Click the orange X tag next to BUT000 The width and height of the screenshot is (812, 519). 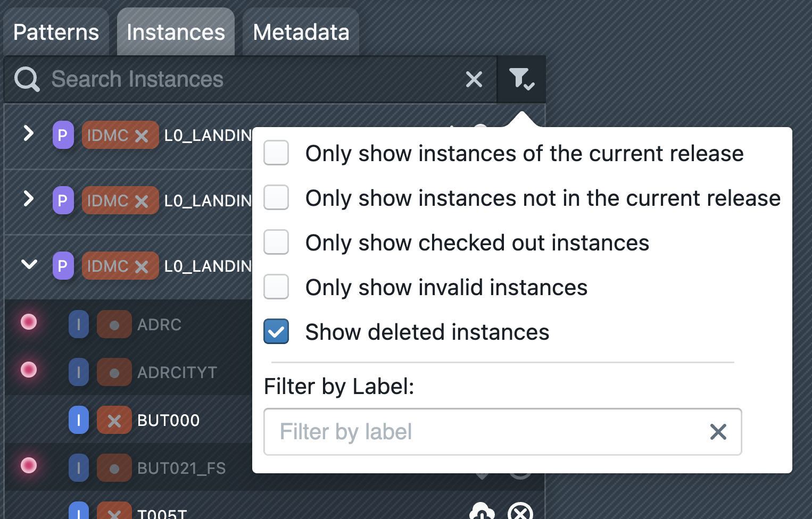point(114,420)
